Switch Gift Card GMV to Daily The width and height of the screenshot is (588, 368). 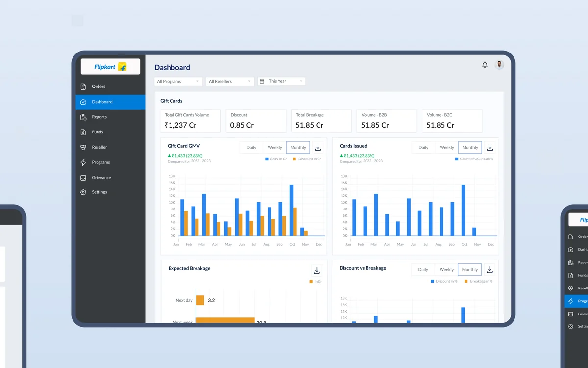pyautogui.click(x=251, y=148)
